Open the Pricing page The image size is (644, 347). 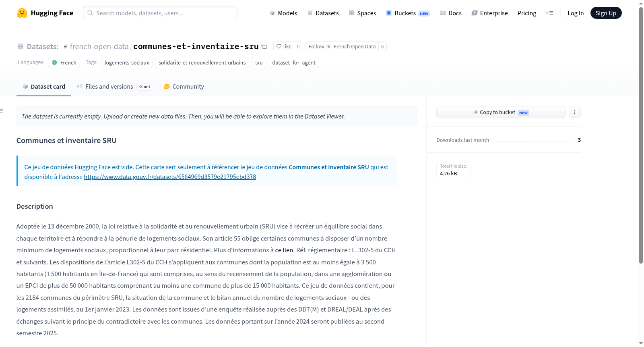click(527, 13)
